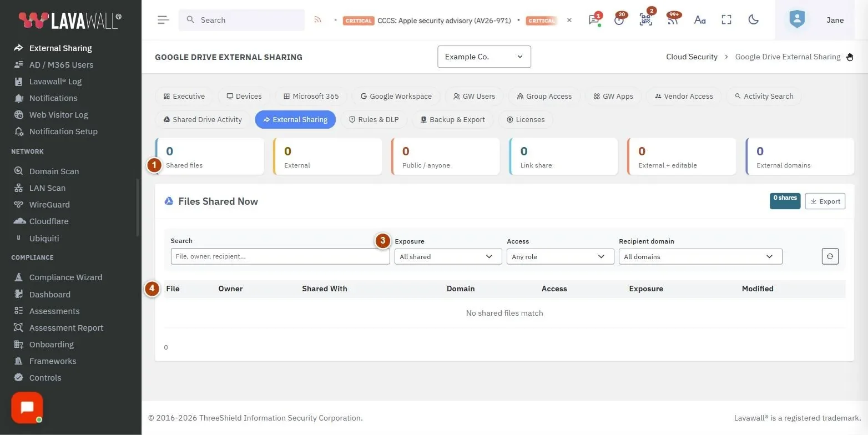Change the font size with Aa icon
The height and width of the screenshot is (435, 868).
(700, 20)
